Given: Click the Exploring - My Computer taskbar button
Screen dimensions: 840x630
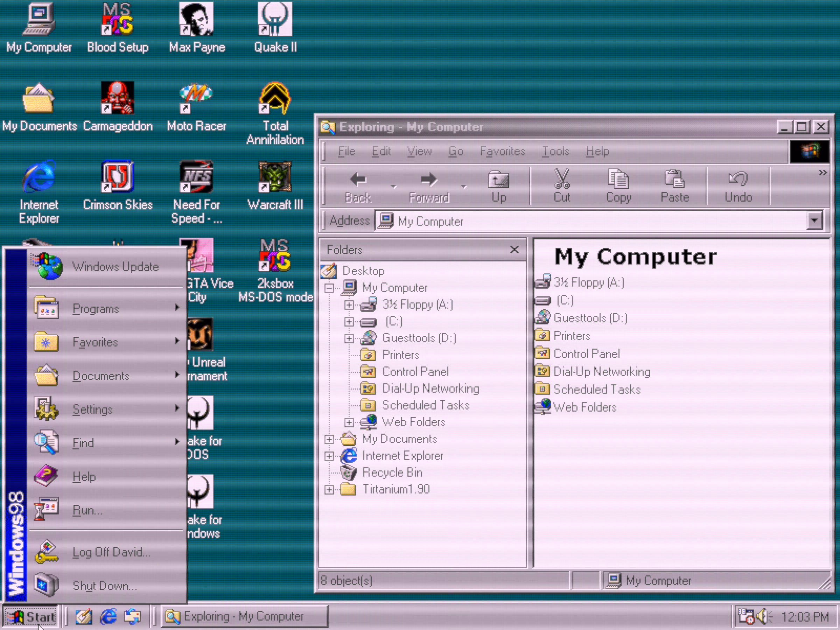Looking at the screenshot, I should click(x=244, y=616).
